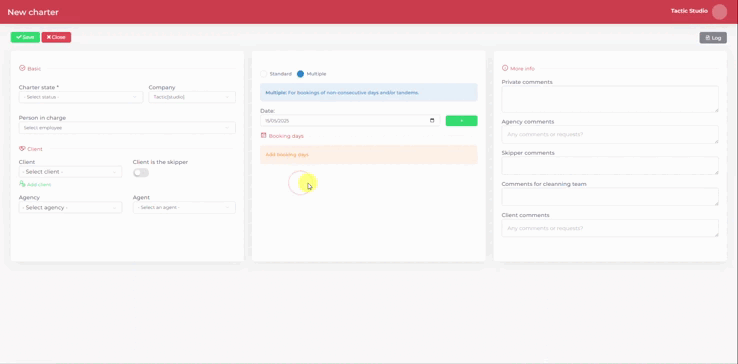Click the Add client person icon
This screenshot has width=738, height=364.
pyautogui.click(x=22, y=184)
